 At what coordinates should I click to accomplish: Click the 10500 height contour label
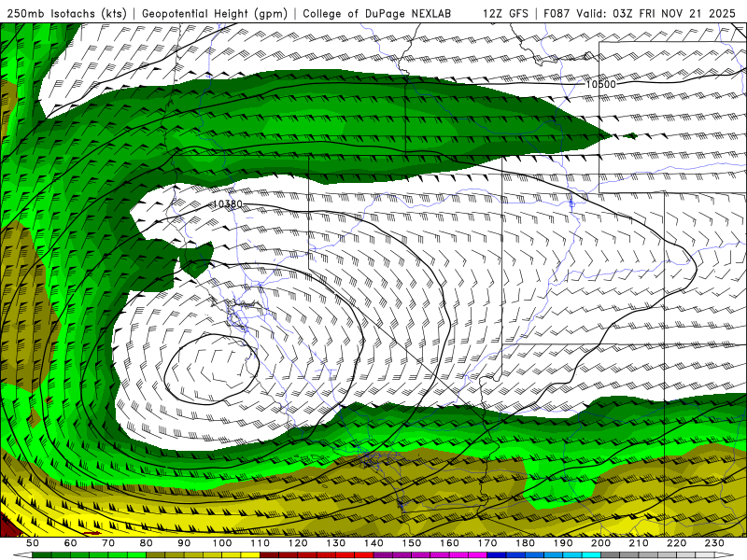click(600, 84)
